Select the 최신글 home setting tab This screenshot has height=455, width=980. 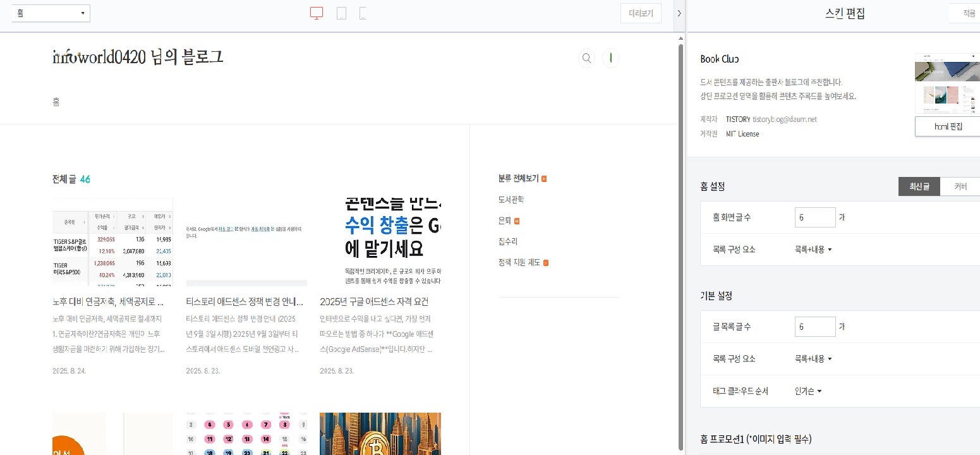click(x=919, y=186)
